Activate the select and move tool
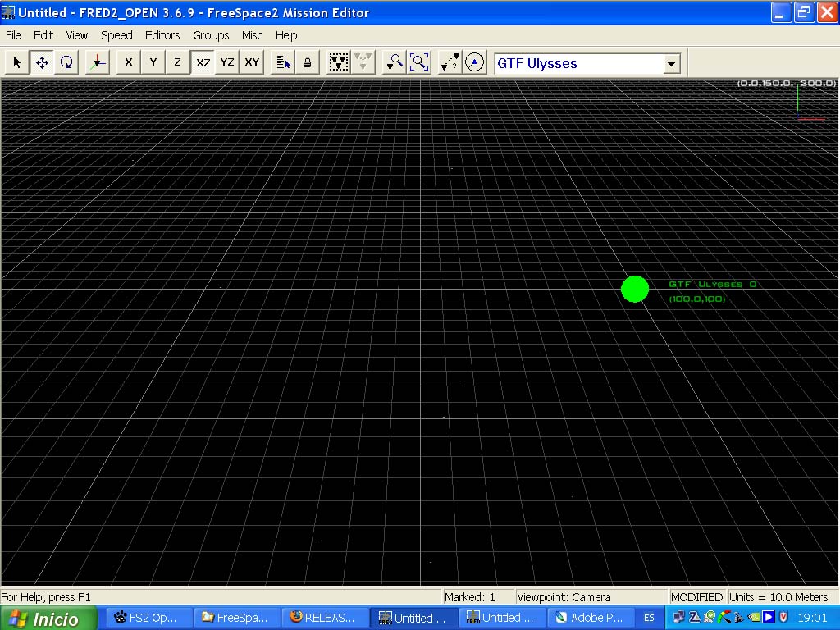The image size is (840, 630). click(42, 62)
